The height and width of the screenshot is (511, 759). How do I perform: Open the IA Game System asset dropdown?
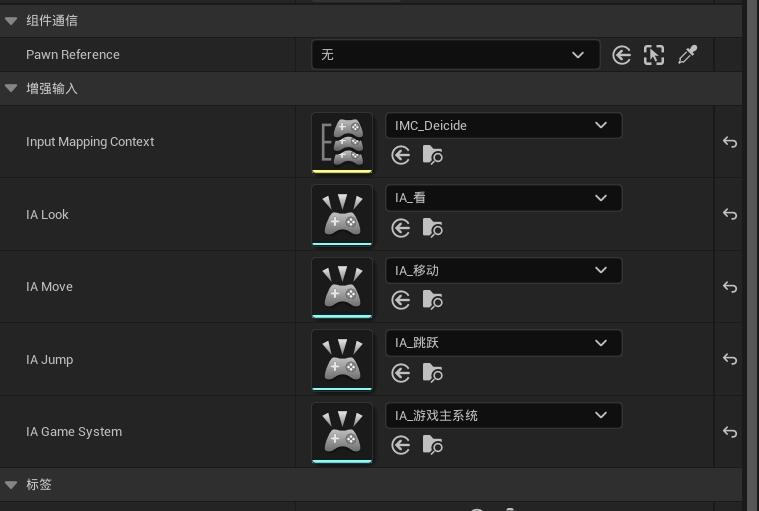[503, 415]
